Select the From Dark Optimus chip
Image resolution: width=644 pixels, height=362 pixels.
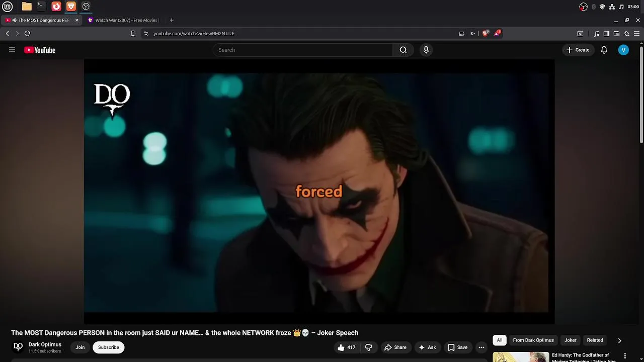pos(533,340)
